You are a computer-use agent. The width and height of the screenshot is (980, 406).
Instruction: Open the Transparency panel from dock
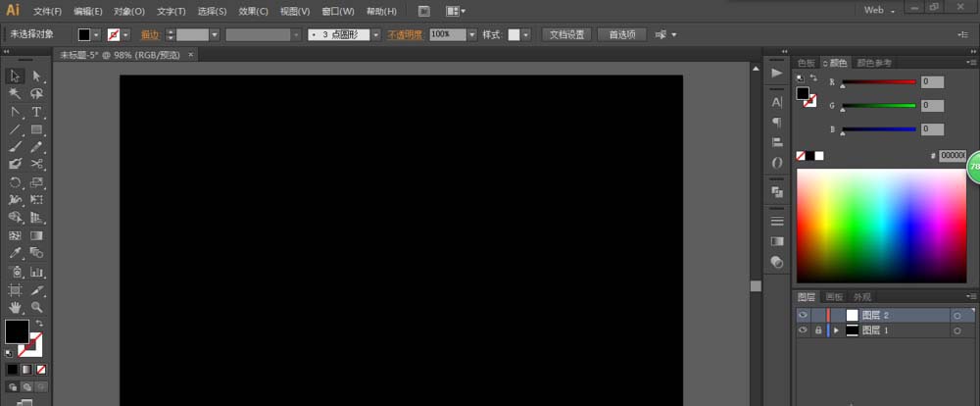[x=777, y=262]
